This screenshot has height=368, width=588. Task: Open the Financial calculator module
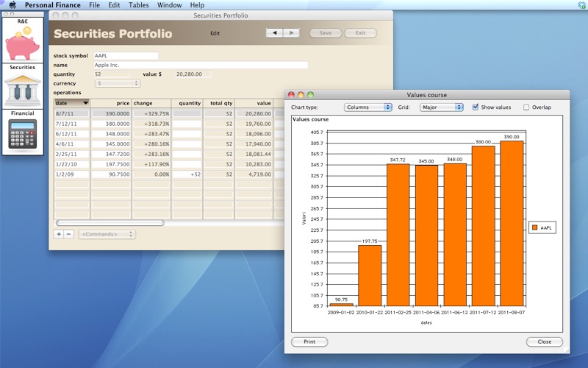point(23,132)
